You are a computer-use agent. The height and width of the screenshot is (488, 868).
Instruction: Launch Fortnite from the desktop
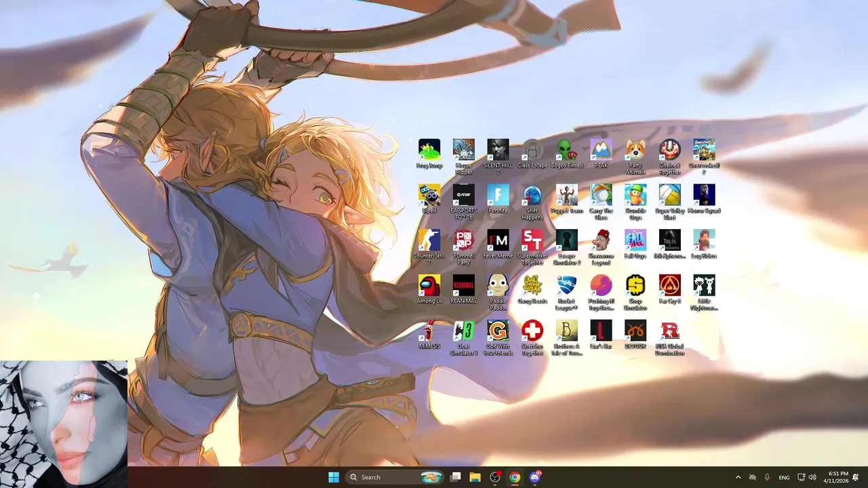pos(498,199)
